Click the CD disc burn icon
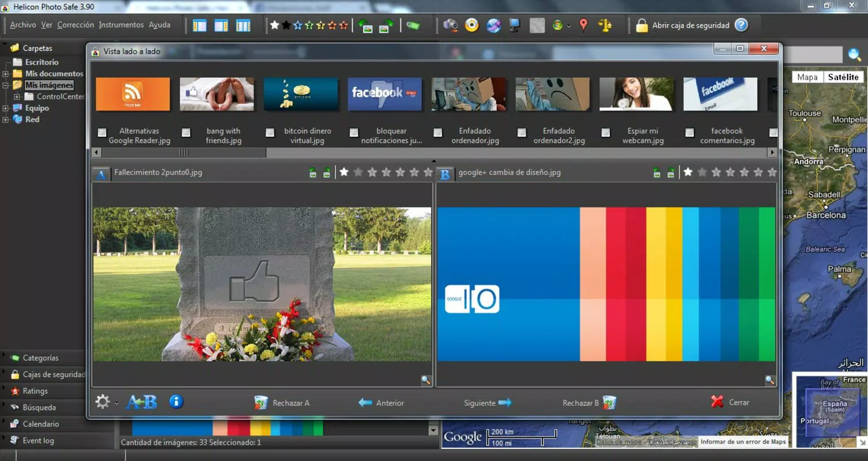Viewport: 868px width, 461px height. [x=472, y=25]
